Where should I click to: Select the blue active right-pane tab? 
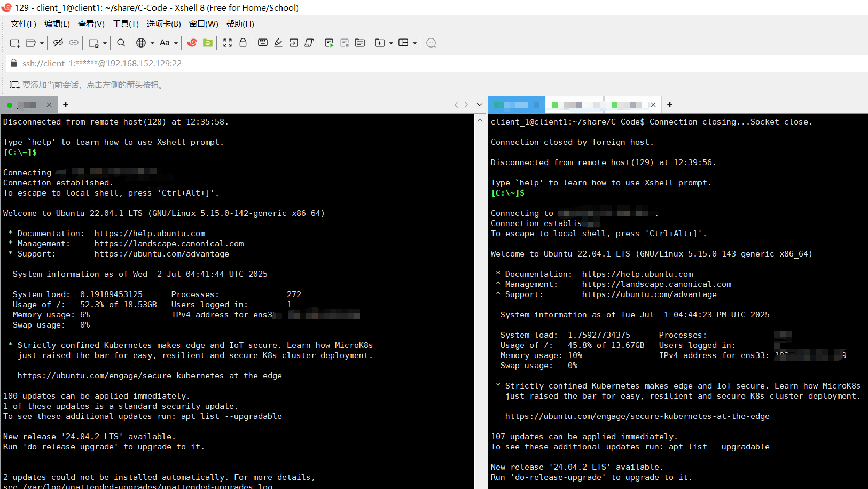click(x=516, y=105)
